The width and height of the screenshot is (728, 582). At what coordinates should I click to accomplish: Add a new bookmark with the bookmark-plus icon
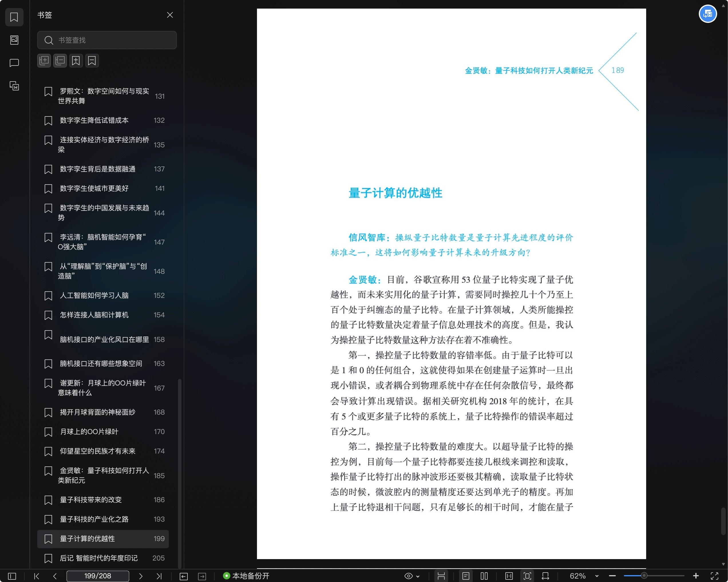(x=76, y=61)
